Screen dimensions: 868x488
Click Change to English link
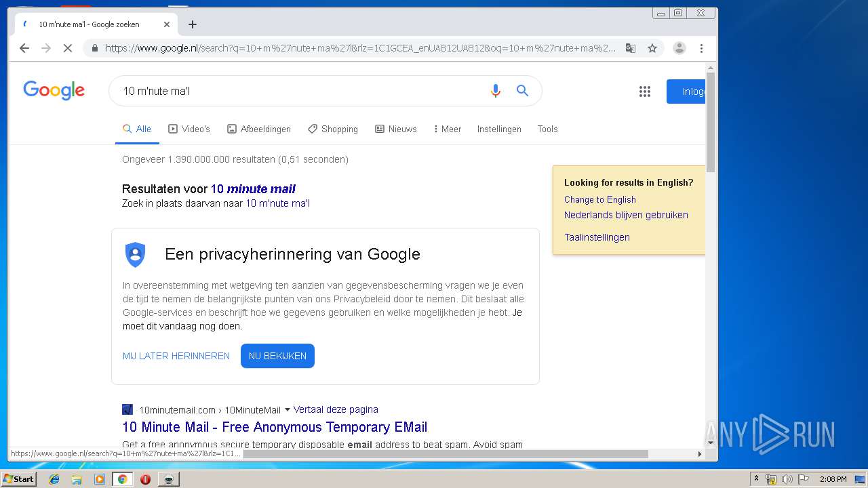[x=600, y=199]
